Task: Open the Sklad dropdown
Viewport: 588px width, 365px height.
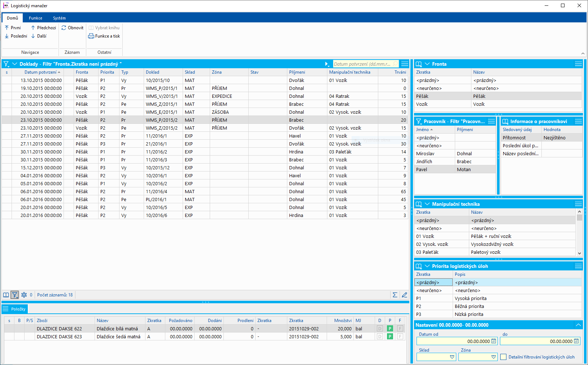Action: 452,357
